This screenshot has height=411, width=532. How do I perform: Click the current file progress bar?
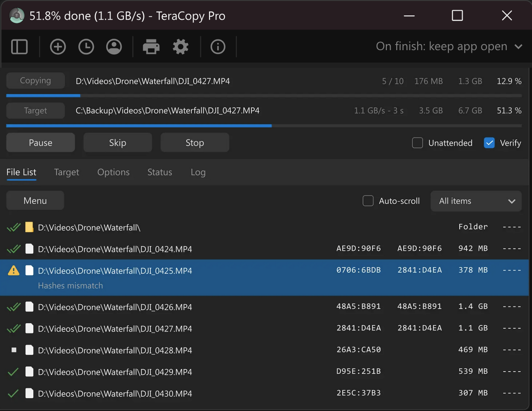(x=264, y=96)
